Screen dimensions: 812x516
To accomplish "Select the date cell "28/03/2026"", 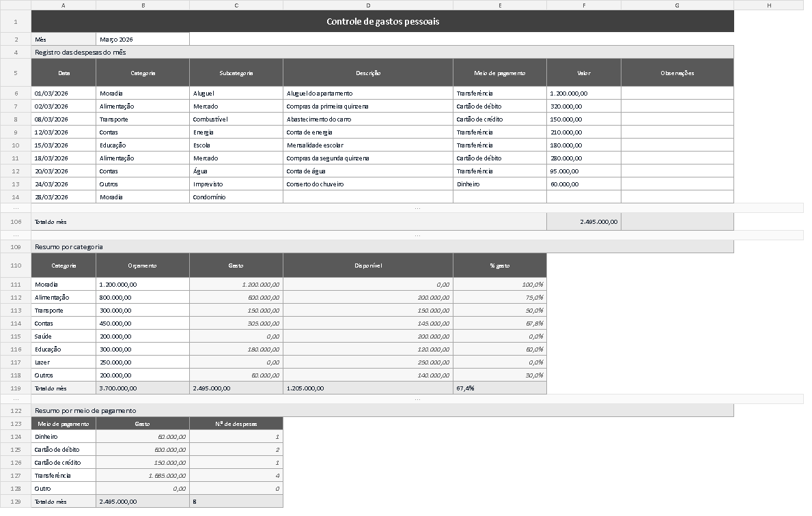I will point(64,197).
